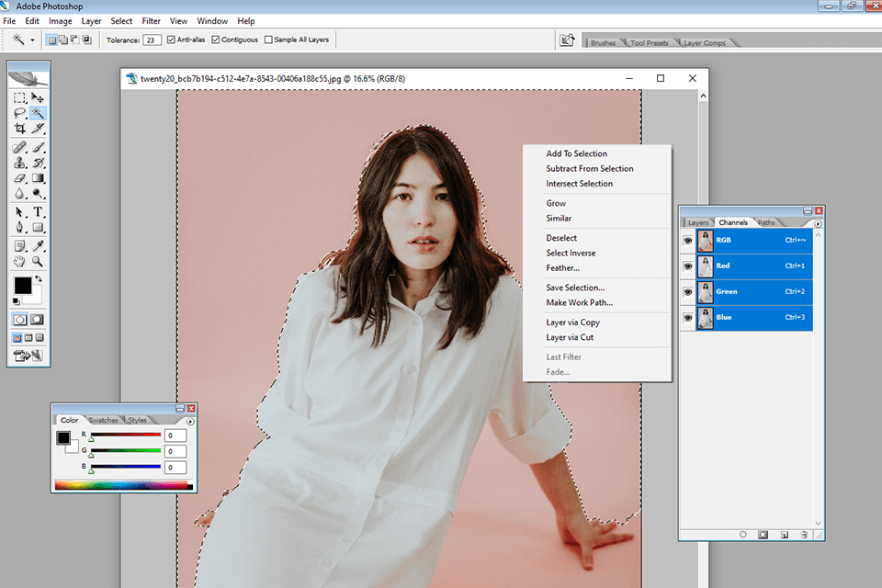Switch to Standard edit mode
This screenshot has width=882, height=588.
pos(20,320)
